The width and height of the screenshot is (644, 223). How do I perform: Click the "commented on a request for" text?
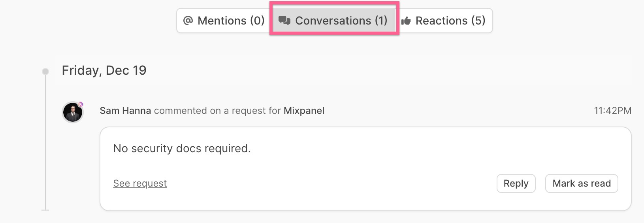217,111
